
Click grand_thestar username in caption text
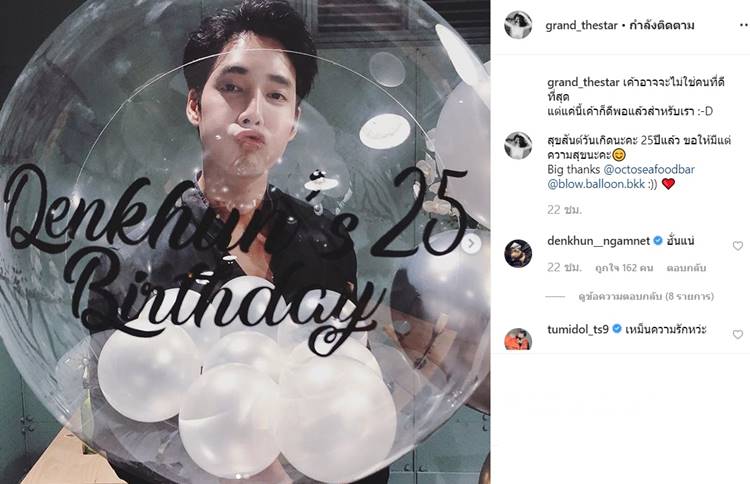click(584, 82)
